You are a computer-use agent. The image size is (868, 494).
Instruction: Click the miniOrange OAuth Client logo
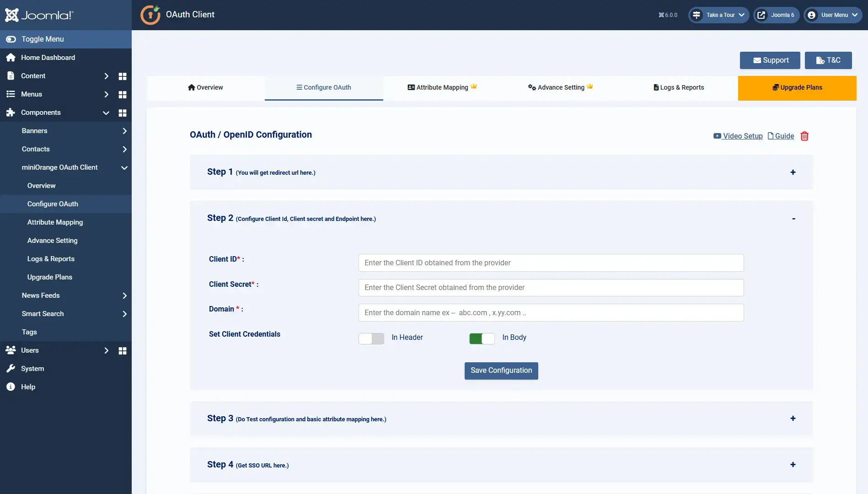point(150,15)
